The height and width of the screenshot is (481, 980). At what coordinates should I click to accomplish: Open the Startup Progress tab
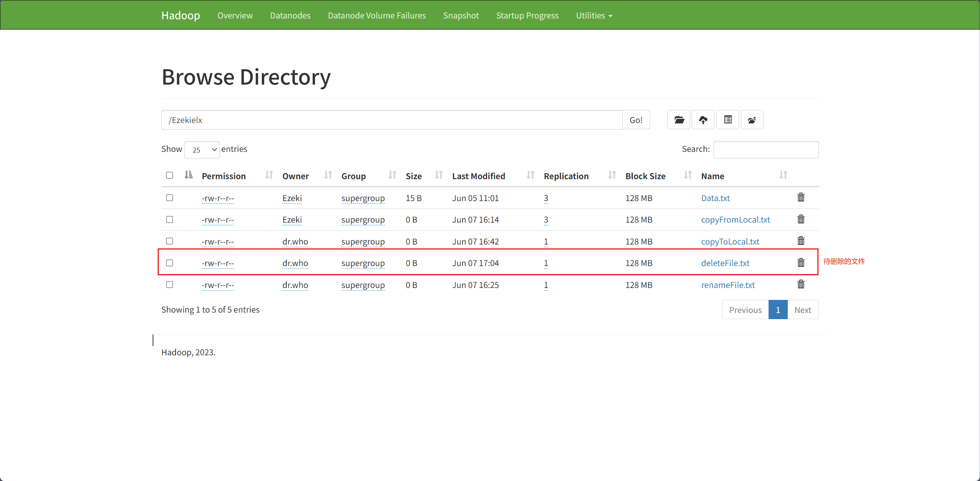point(527,15)
